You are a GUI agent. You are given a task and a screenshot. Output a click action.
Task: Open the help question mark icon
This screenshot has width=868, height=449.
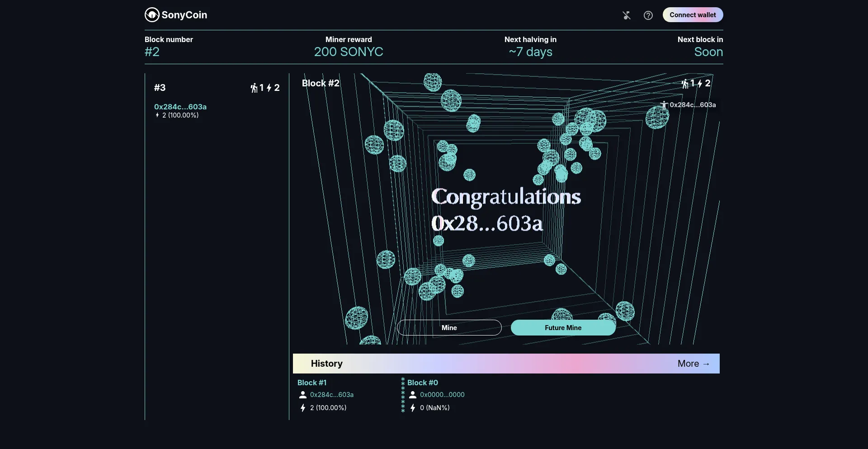coord(648,15)
